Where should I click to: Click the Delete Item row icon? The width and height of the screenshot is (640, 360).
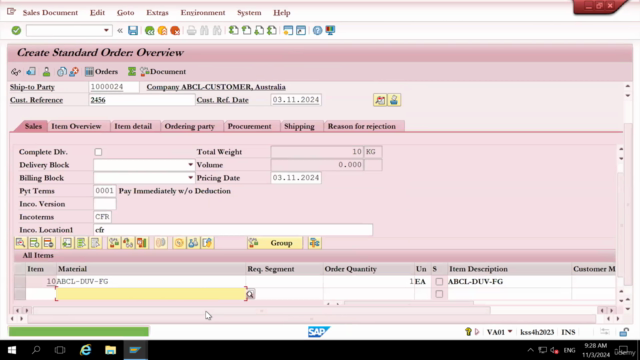[49, 243]
